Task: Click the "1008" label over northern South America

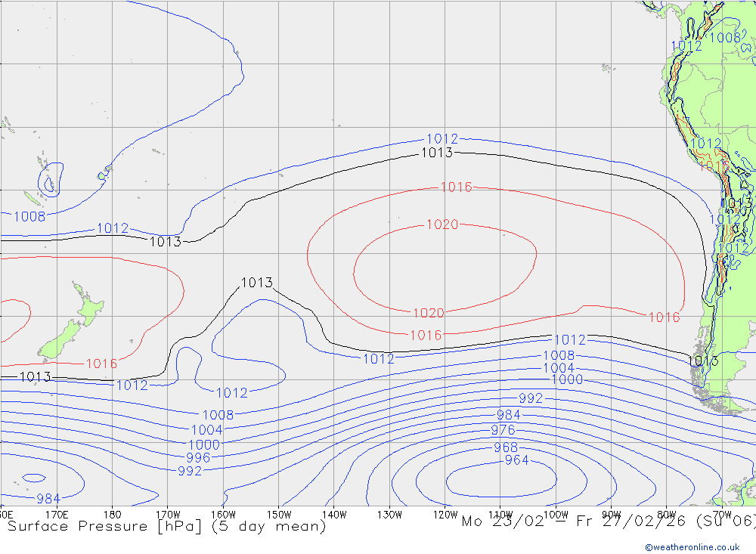Action: pyautogui.click(x=725, y=38)
